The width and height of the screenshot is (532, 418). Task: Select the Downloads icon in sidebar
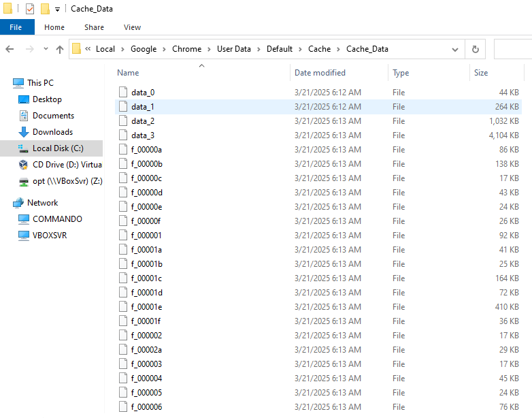[24, 132]
